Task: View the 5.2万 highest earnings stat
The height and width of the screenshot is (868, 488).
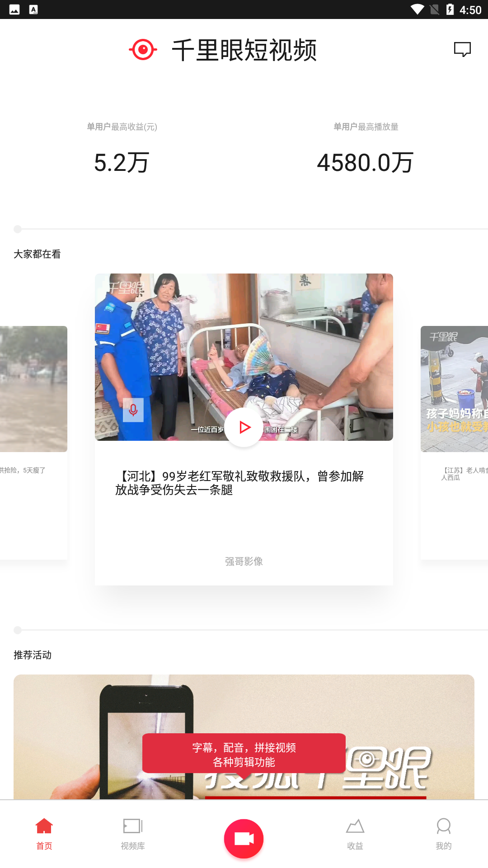Action: point(122,163)
